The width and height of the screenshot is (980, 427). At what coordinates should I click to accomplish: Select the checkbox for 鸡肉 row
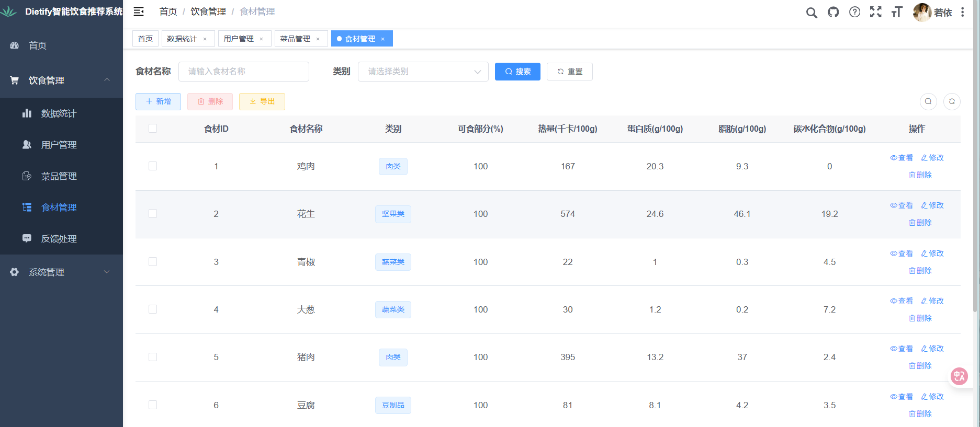point(153,166)
